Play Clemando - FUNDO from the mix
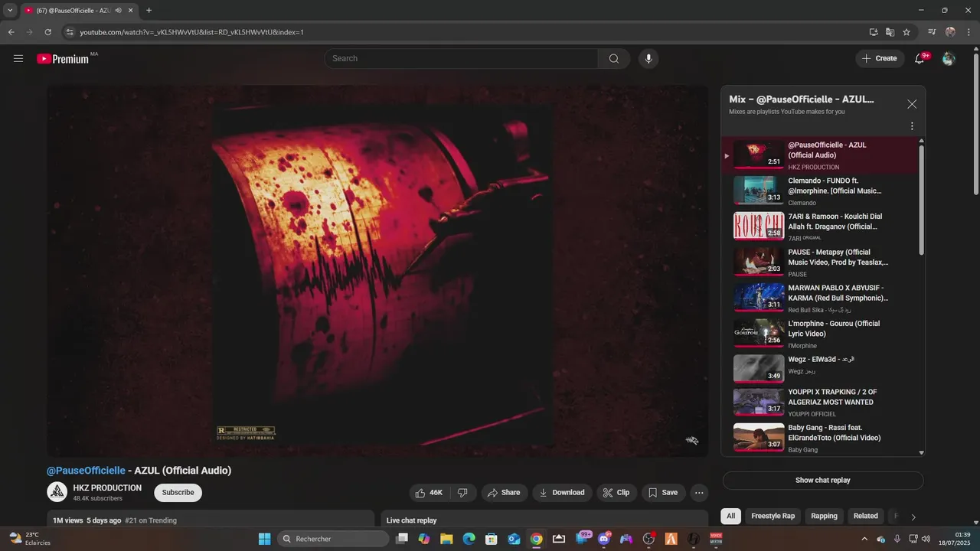The width and height of the screenshot is (980, 551). point(819,191)
